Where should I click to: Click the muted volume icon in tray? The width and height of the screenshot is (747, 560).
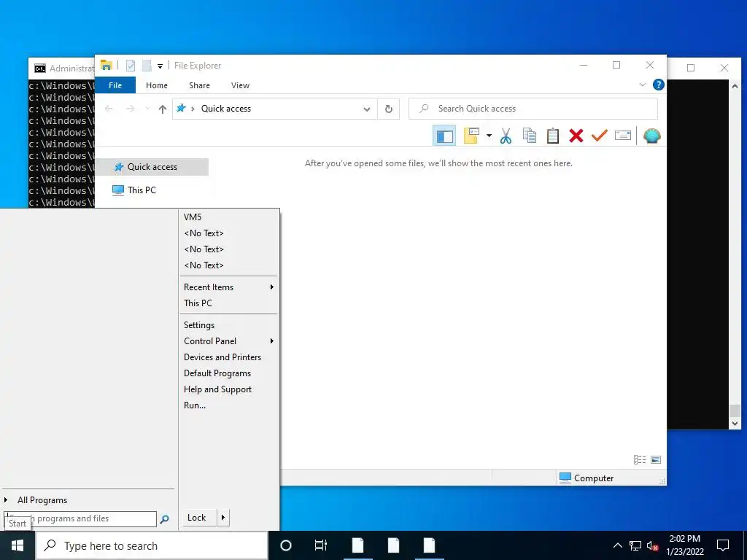click(653, 545)
